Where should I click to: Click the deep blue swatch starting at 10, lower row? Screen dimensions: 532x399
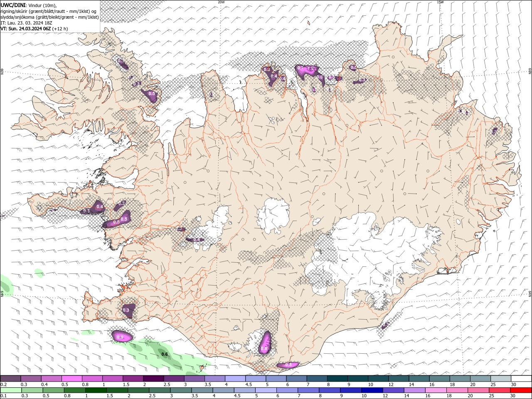click(x=372, y=390)
